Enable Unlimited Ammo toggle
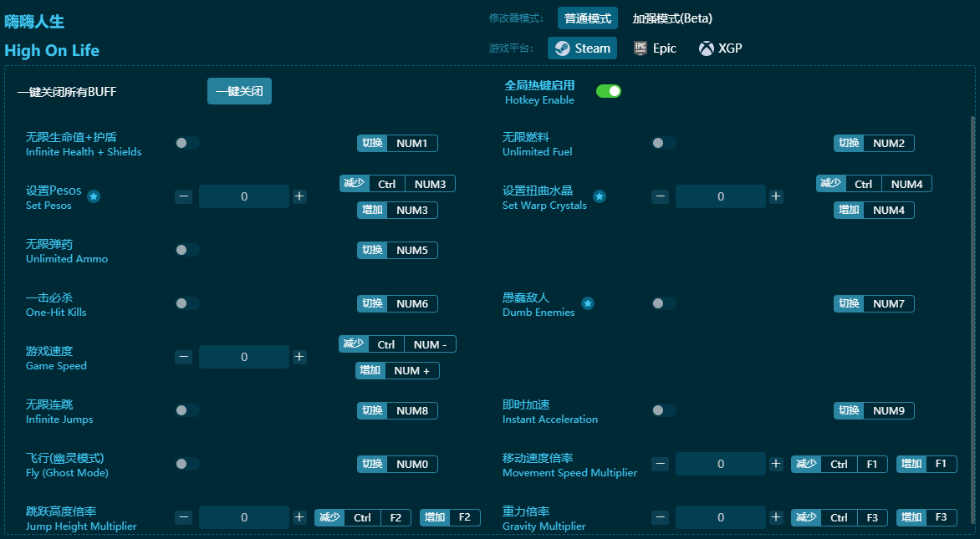 [186, 250]
